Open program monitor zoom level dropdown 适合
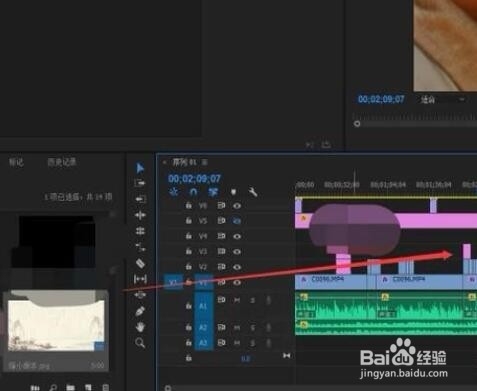The height and width of the screenshot is (391, 477). 443,99
